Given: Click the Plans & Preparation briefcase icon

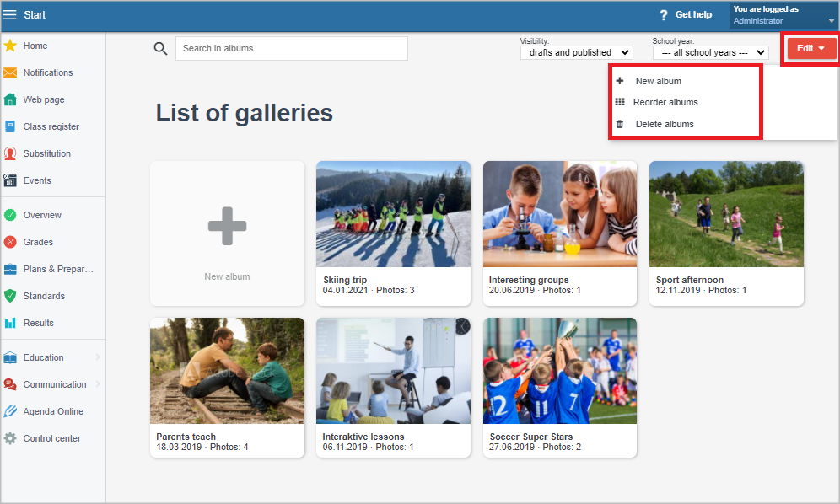Looking at the screenshot, I should pyautogui.click(x=10, y=269).
